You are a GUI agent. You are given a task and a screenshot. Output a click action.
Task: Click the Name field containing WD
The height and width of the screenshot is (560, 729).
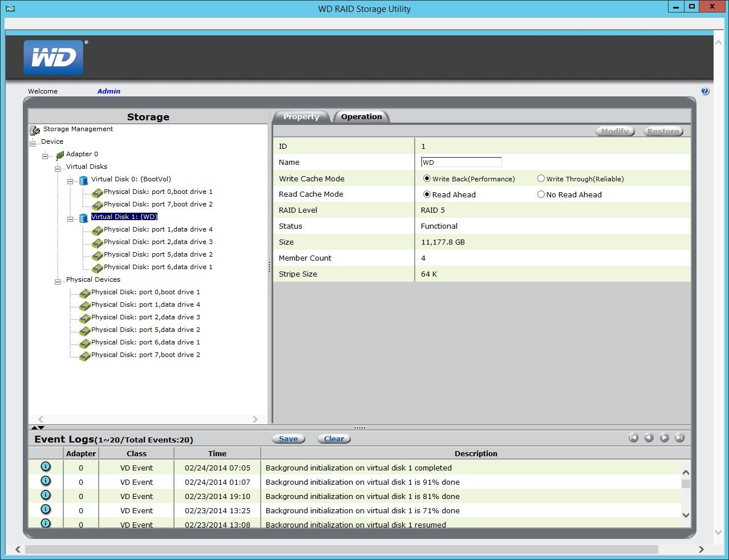[461, 163]
